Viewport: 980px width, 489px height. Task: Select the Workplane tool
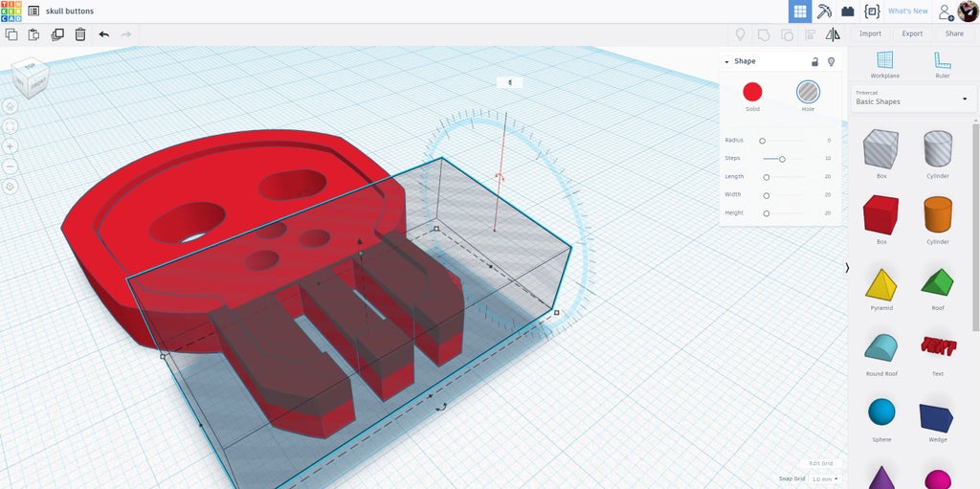click(x=884, y=64)
